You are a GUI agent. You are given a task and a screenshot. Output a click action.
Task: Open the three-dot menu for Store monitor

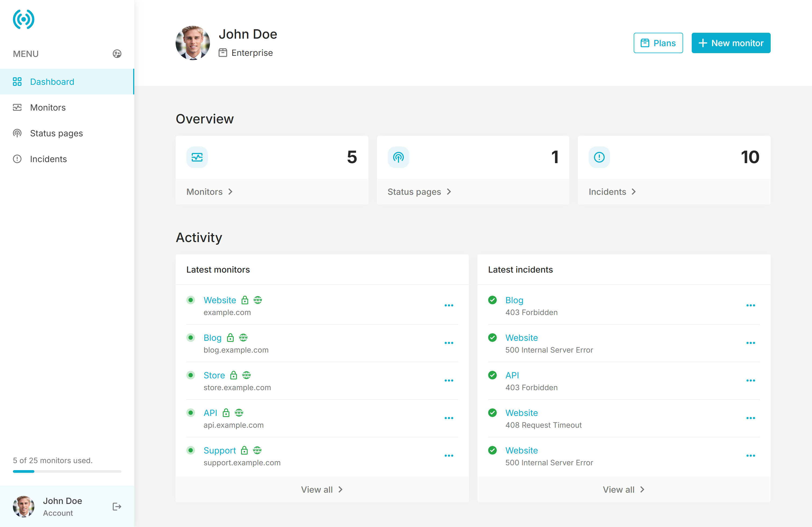449,380
